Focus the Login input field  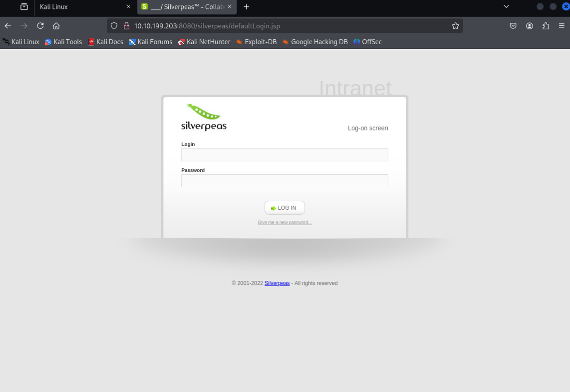pyautogui.click(x=285, y=155)
